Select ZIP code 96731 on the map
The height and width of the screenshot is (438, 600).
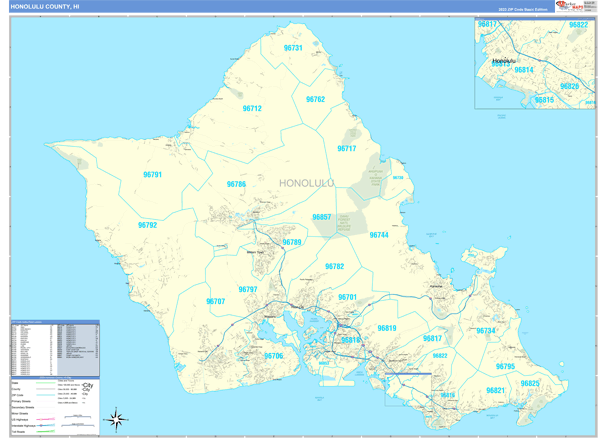coord(293,48)
